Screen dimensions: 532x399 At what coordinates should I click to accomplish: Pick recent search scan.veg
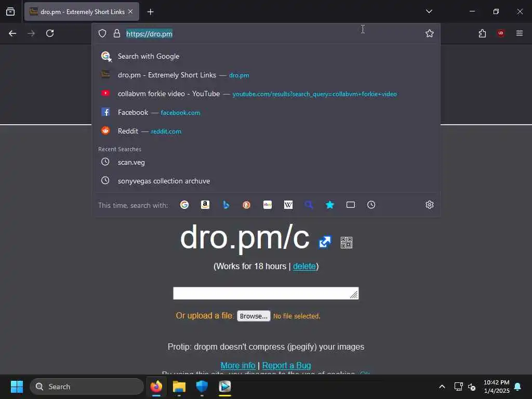click(266, 162)
